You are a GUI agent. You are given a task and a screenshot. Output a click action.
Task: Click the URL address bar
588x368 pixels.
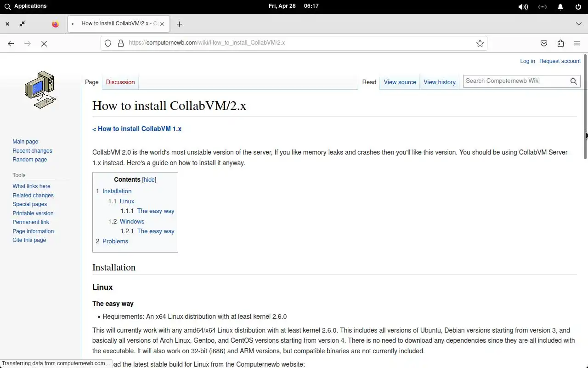pyautogui.click(x=294, y=43)
